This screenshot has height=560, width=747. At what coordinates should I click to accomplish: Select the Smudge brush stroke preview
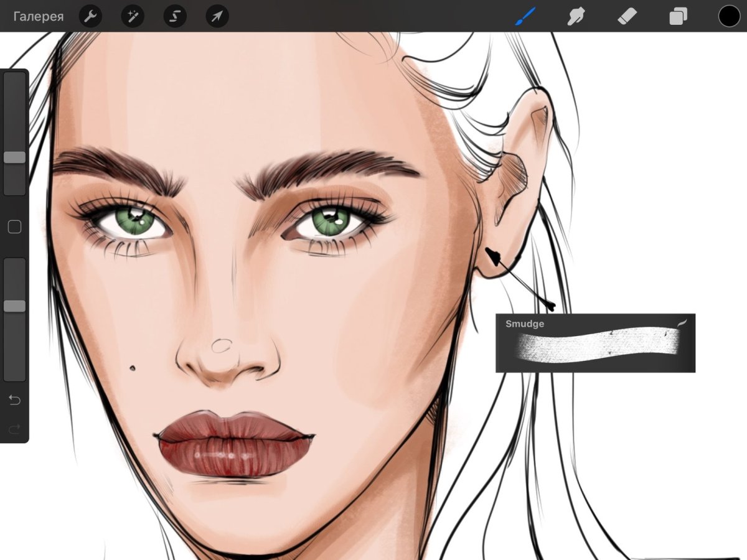[596, 346]
